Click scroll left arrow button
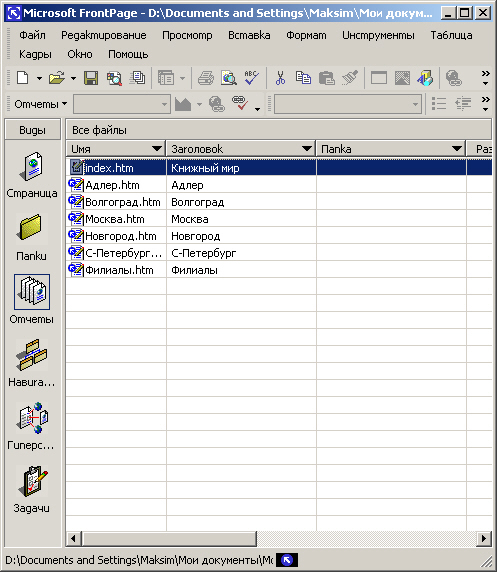The image size is (497, 572). tap(73, 538)
